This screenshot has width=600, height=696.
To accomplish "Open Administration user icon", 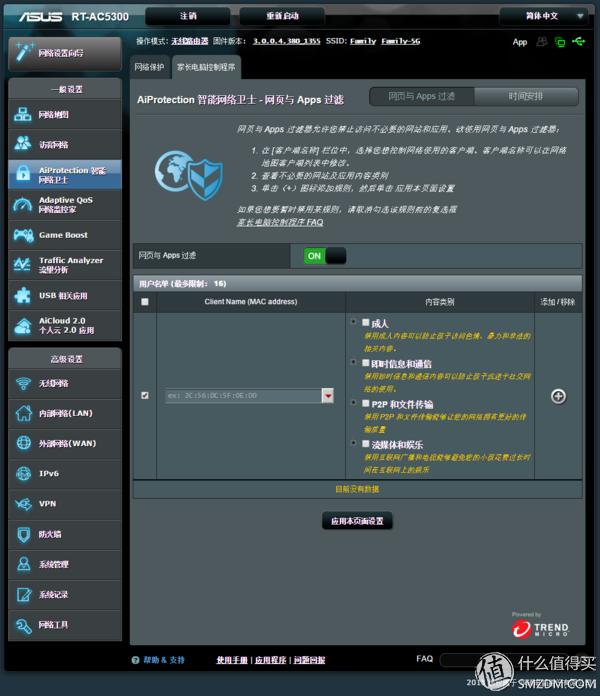I will [24, 564].
